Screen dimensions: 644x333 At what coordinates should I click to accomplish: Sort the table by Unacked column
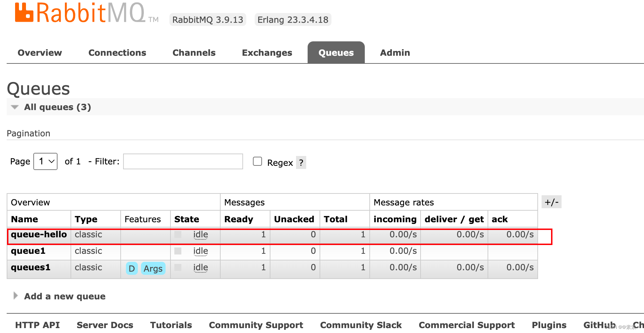tap(294, 219)
